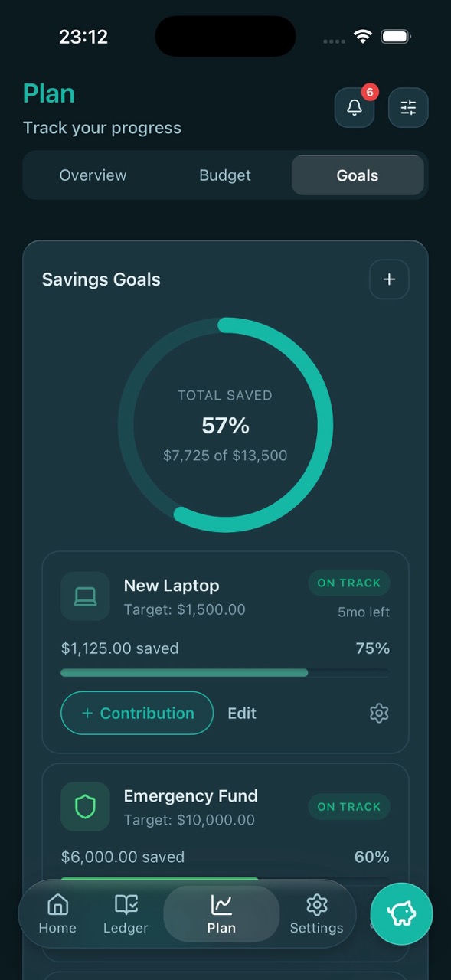
Task: Open the gear icon on New Laptop goal
Action: pyautogui.click(x=378, y=713)
